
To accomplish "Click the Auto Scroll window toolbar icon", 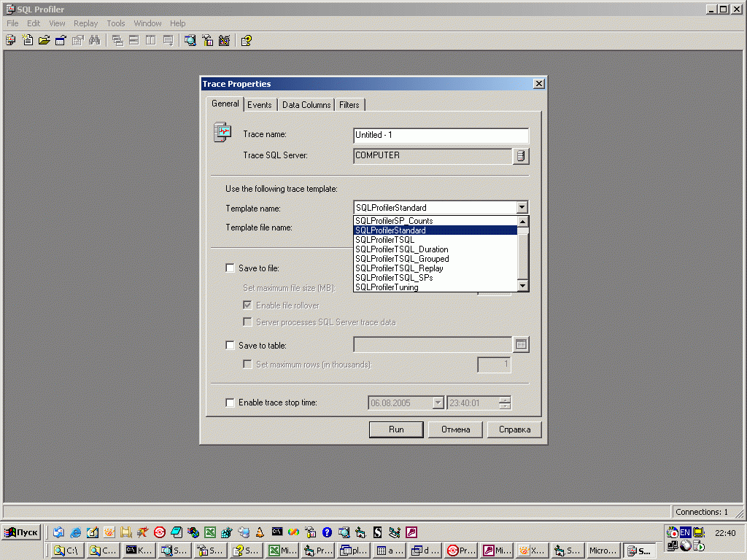I will tap(168, 41).
